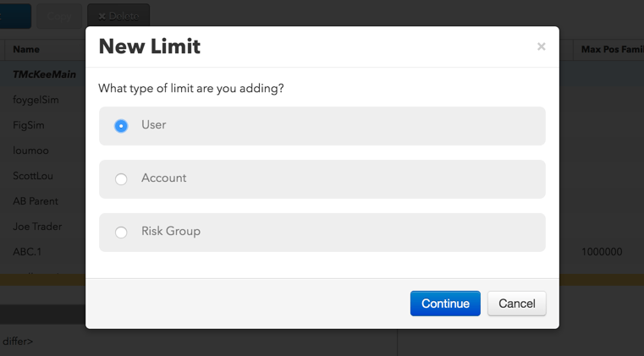644x356 pixels.
Task: Cancel the New Limit dialog
Action: pos(517,304)
